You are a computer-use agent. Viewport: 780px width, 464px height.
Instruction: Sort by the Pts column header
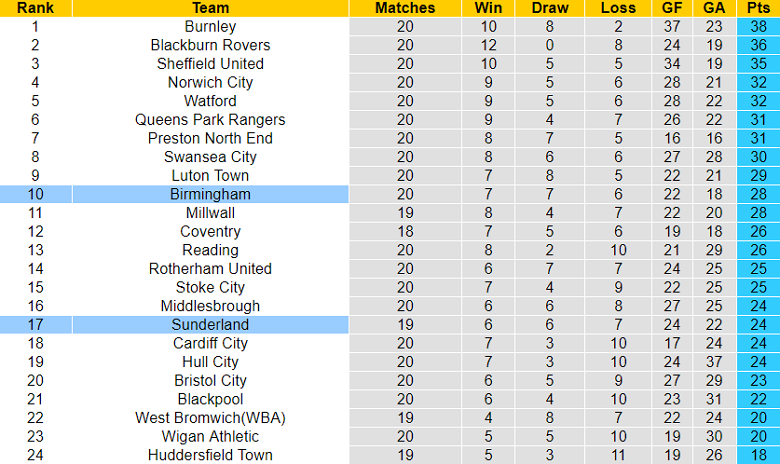(x=757, y=8)
